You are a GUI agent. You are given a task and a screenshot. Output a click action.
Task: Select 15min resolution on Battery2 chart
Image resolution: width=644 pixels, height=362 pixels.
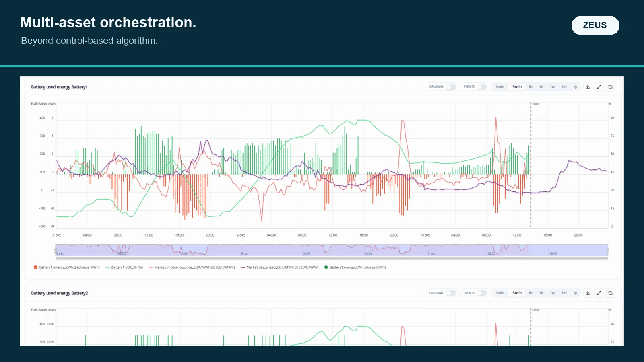pyautogui.click(x=516, y=293)
